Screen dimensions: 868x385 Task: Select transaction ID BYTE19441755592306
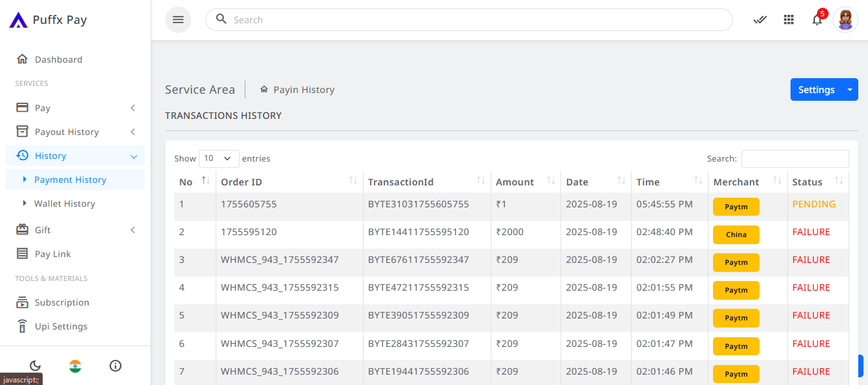tap(418, 371)
